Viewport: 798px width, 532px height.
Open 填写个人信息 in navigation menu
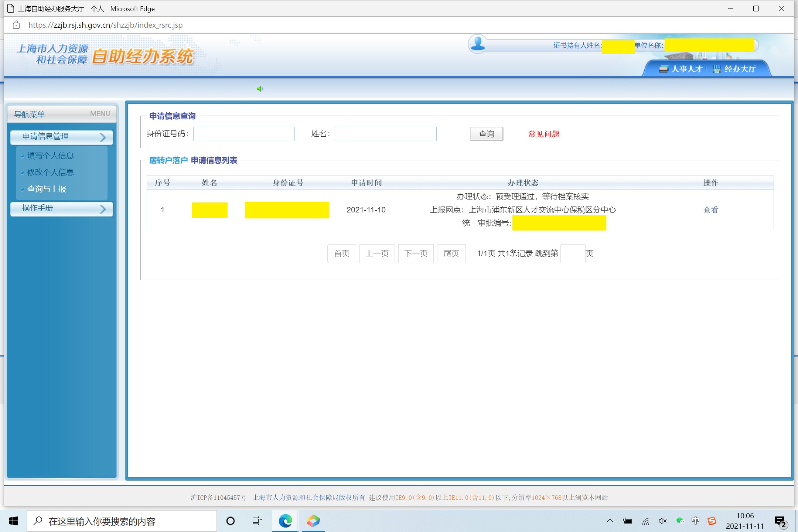tap(50, 156)
